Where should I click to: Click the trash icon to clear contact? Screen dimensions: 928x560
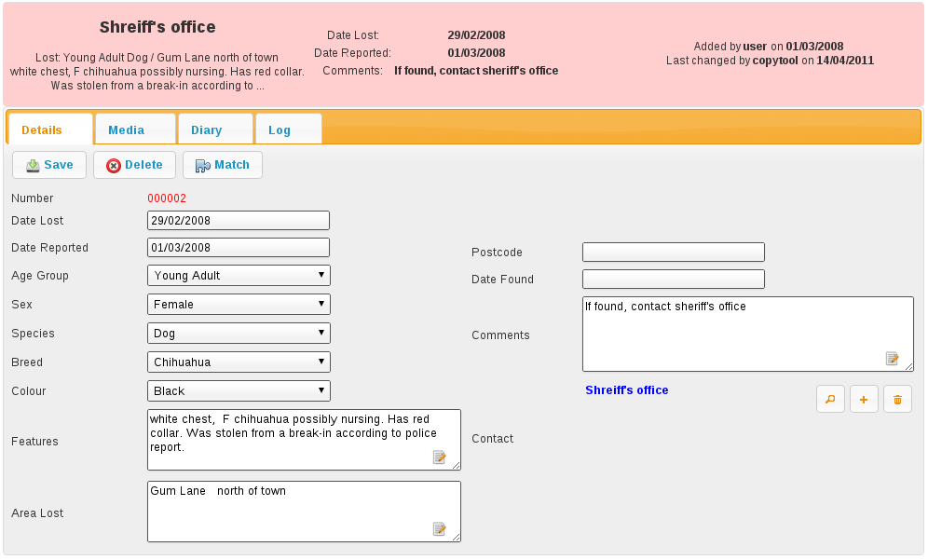897,400
